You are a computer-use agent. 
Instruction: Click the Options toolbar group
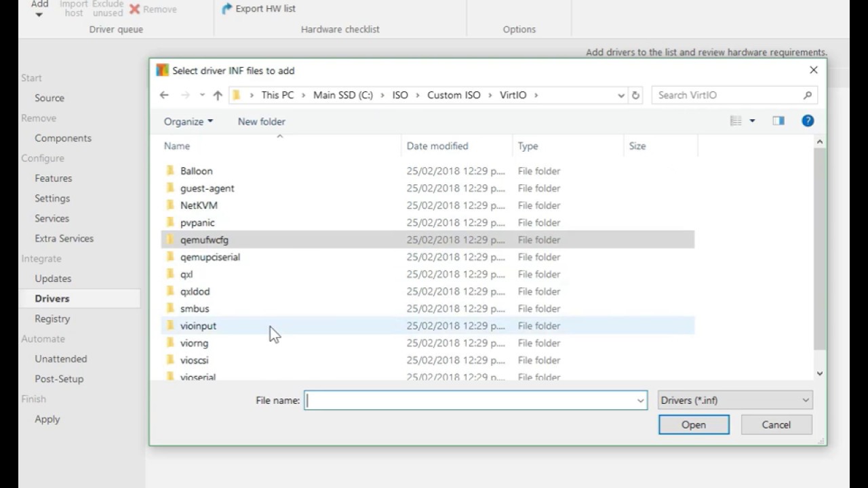pos(519,29)
